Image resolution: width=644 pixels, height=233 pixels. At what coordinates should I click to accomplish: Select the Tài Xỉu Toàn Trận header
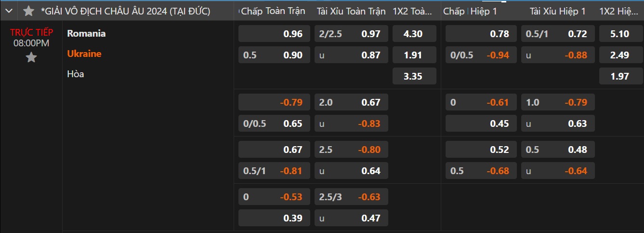[351, 11]
